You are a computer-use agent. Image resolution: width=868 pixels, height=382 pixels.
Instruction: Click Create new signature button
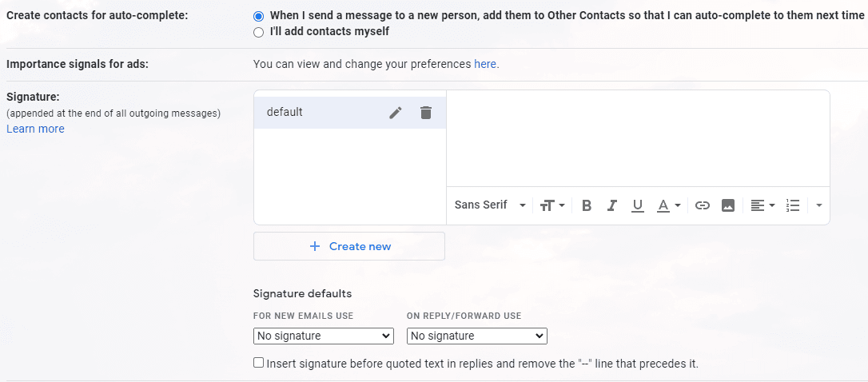click(x=349, y=246)
